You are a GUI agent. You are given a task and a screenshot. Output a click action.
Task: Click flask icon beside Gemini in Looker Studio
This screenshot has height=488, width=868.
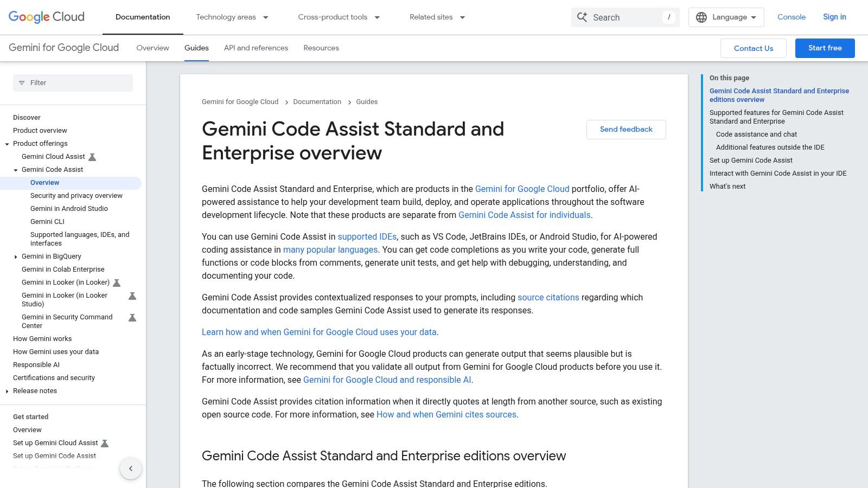[x=132, y=296]
